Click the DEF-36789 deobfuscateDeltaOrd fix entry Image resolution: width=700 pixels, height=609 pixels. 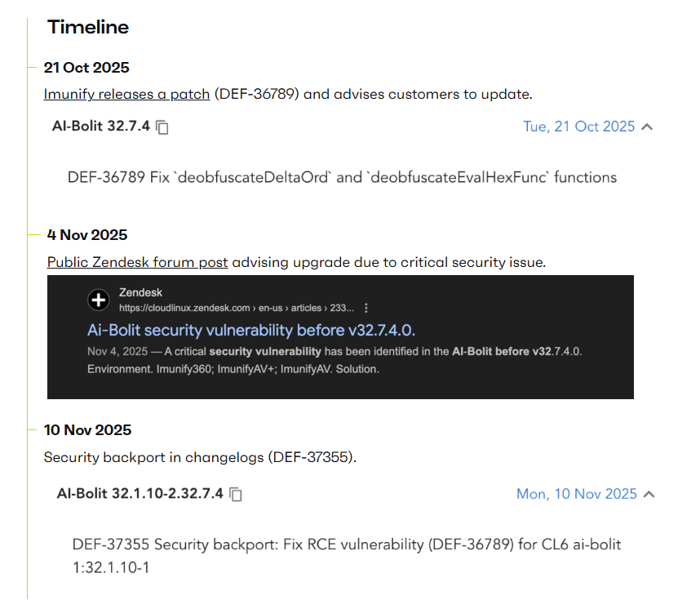tap(342, 177)
